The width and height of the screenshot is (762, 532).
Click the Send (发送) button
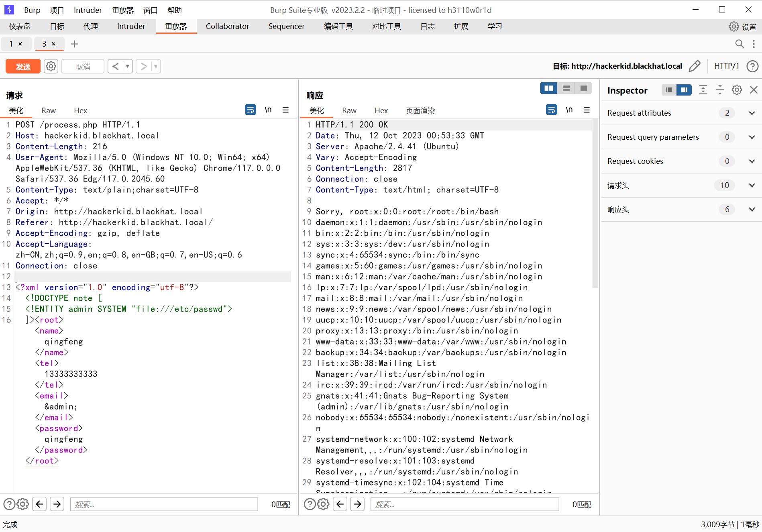click(23, 66)
